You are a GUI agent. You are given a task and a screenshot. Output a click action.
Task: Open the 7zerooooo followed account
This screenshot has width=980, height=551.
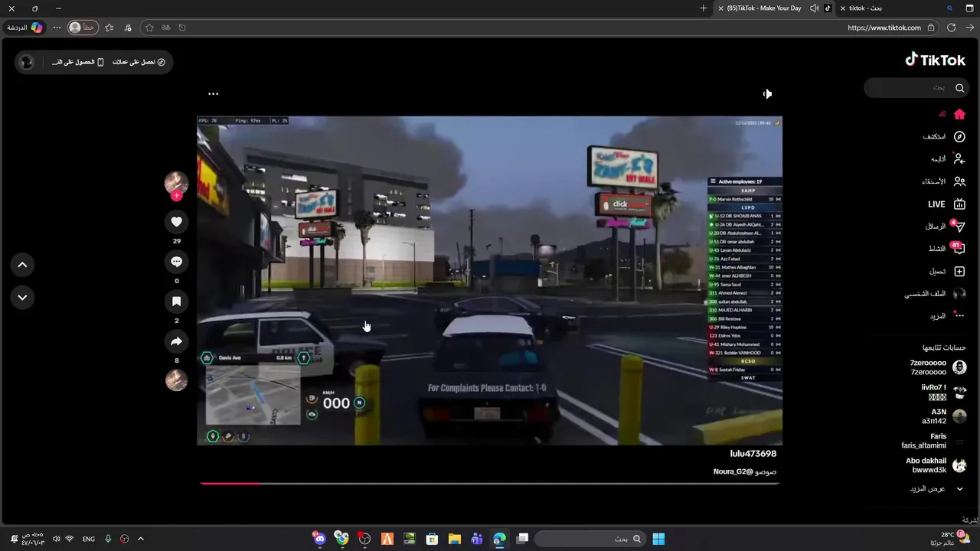pos(937,367)
